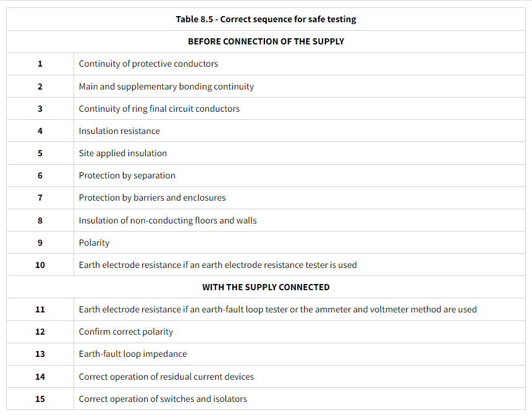Select the 'Earth-fault loop impedance' cell

click(133, 354)
